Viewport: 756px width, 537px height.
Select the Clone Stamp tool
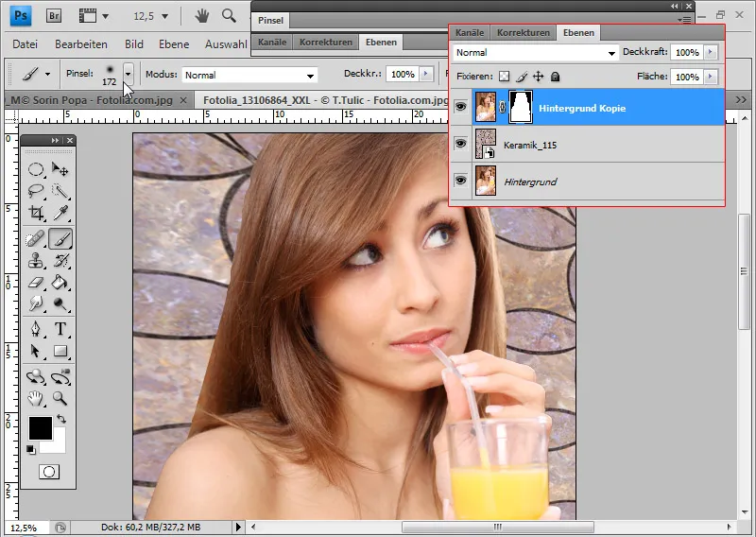[36, 261]
